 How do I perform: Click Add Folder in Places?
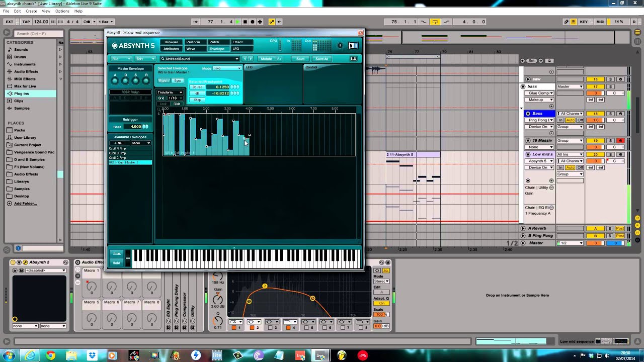pyautogui.click(x=25, y=203)
